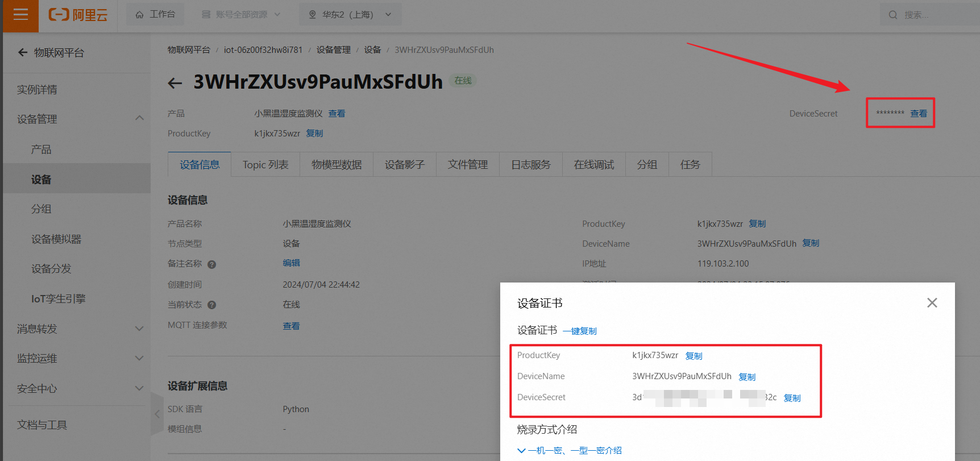The width and height of the screenshot is (980, 461).
Task: Open the orange hamburger menu
Action: tap(20, 15)
